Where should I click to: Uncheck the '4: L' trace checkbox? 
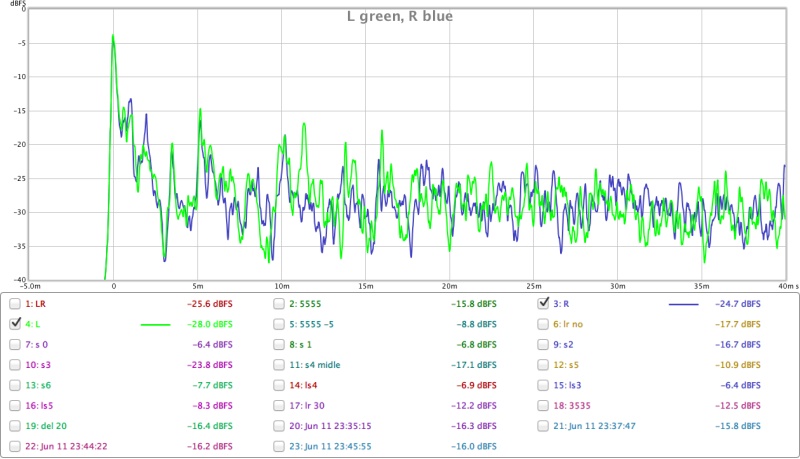point(15,324)
